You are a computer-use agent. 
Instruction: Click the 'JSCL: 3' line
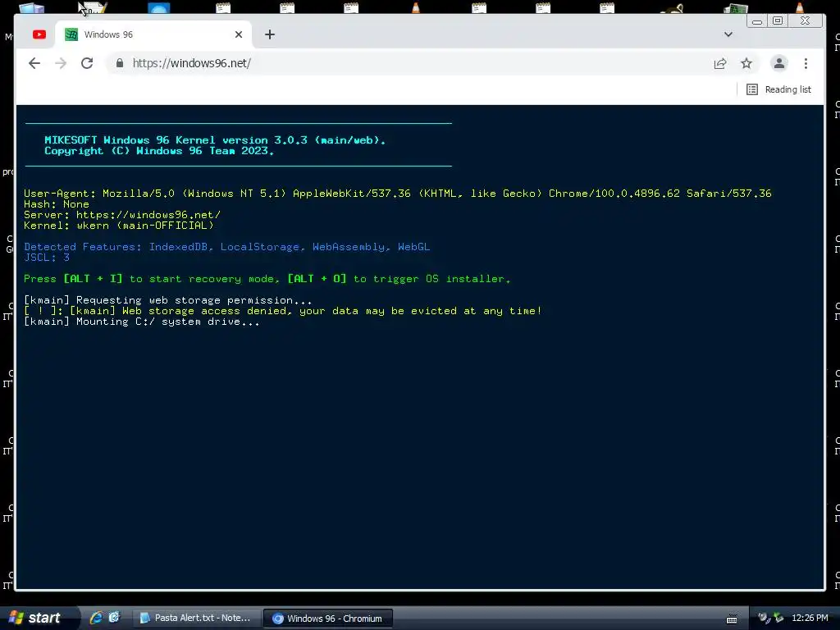[x=47, y=258]
